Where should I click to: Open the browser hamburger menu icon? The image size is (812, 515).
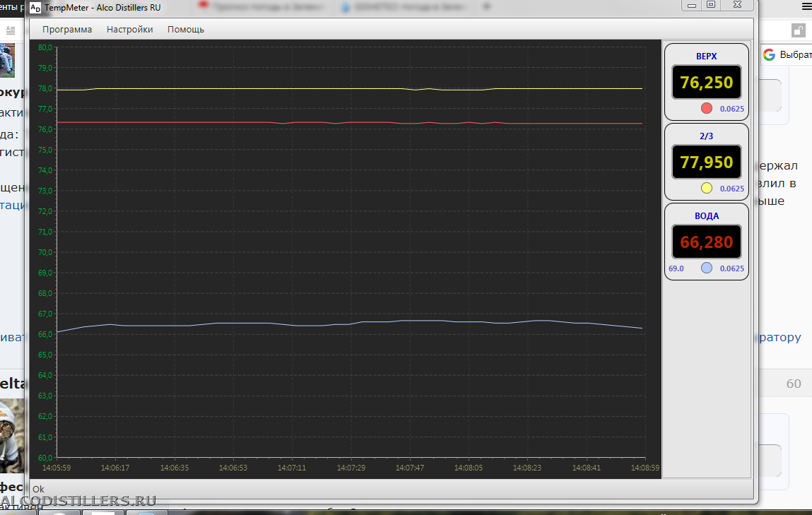(x=807, y=7)
